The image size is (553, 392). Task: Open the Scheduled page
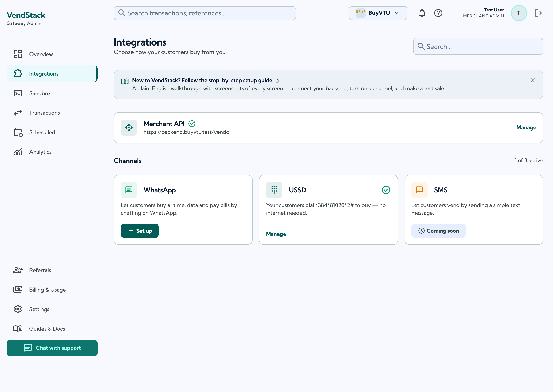[x=52, y=132]
